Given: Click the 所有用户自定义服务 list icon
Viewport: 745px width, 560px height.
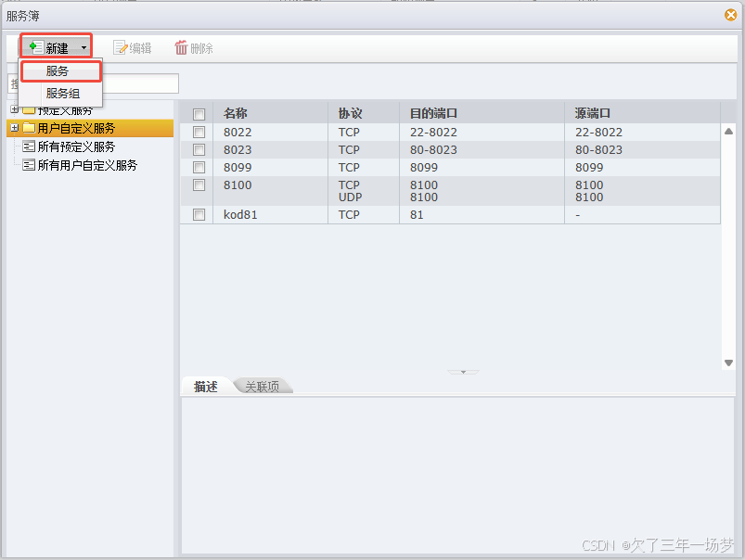Looking at the screenshot, I should (29, 165).
